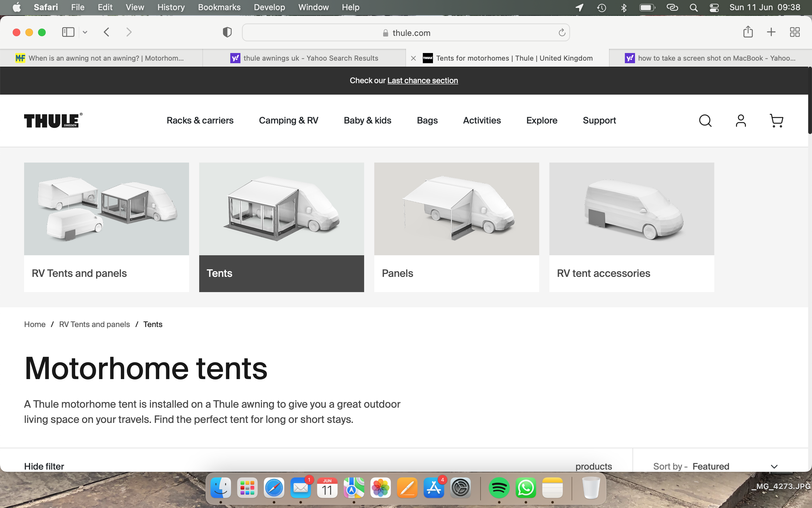Image resolution: width=812 pixels, height=508 pixels.
Task: Switch to thule awnings uk Yahoo tab
Action: 304,58
